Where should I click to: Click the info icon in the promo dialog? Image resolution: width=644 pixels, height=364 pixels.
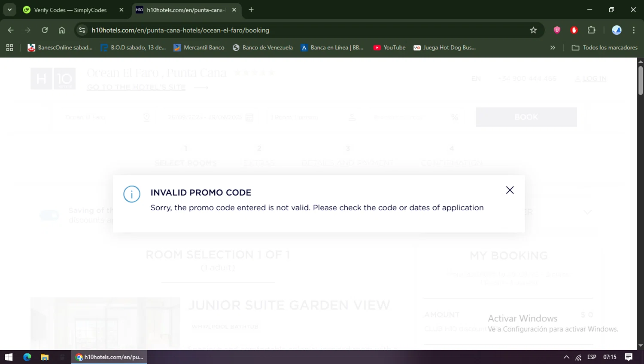click(132, 194)
